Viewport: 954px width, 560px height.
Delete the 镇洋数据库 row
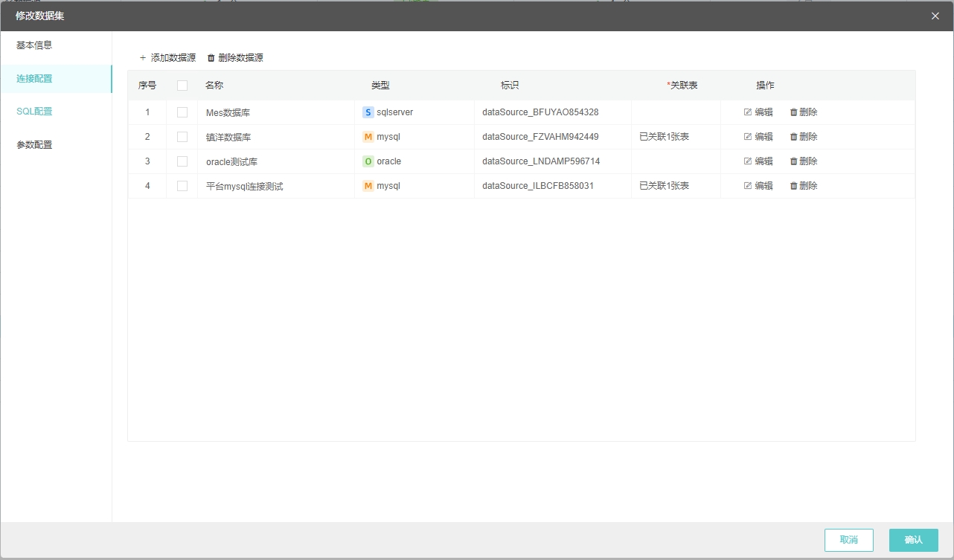[804, 137]
